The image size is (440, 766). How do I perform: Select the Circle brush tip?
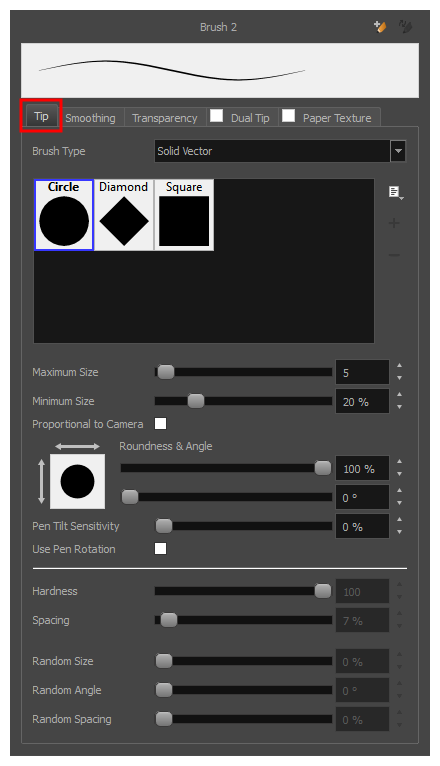point(64,215)
